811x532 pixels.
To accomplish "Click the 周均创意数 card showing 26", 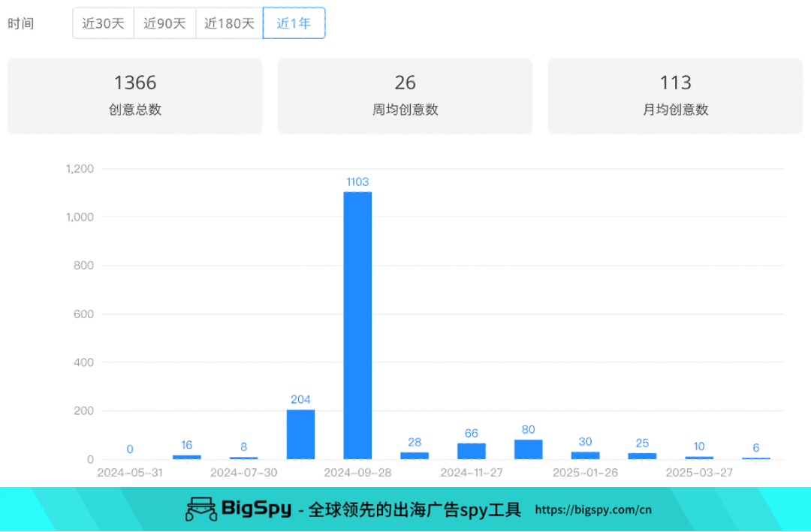I will [405, 95].
